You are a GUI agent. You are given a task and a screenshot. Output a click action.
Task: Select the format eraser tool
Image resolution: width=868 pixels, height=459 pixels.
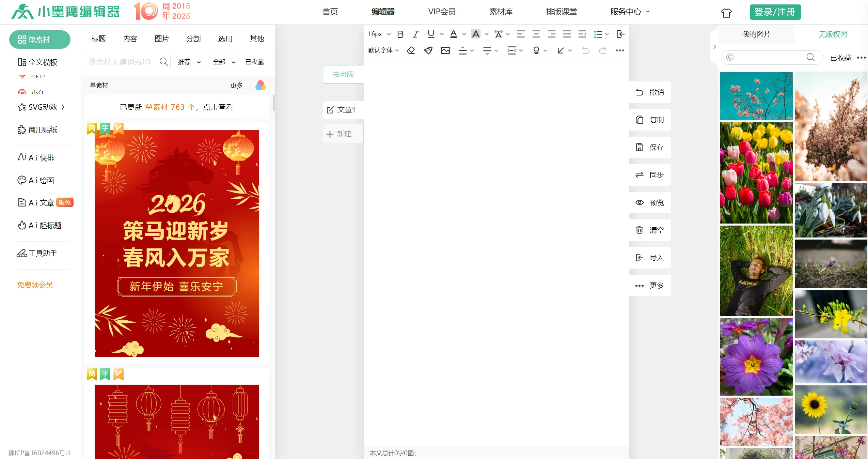[411, 50]
